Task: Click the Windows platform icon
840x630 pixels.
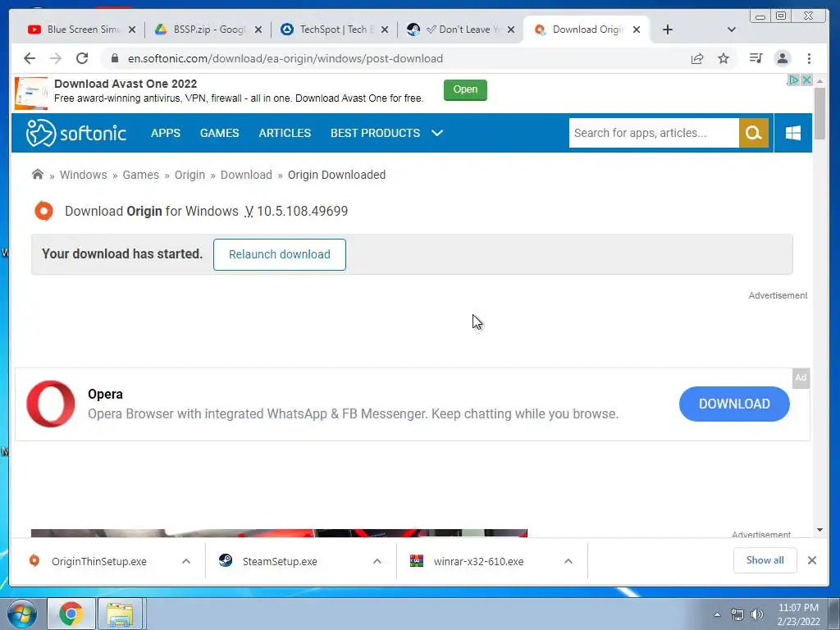Action: [793, 133]
